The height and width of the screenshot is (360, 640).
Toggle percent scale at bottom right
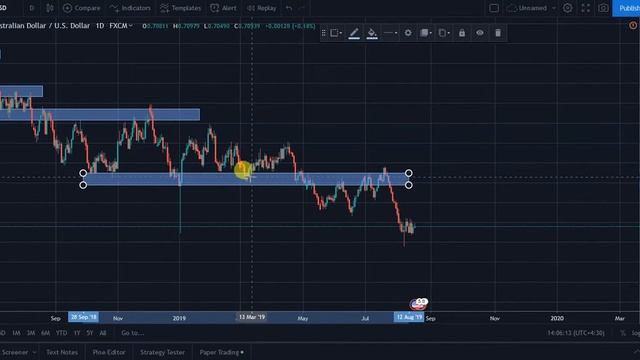623,333
